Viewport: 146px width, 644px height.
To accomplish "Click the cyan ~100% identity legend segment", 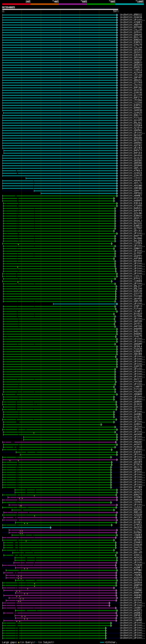I will click(x=130, y=4).
